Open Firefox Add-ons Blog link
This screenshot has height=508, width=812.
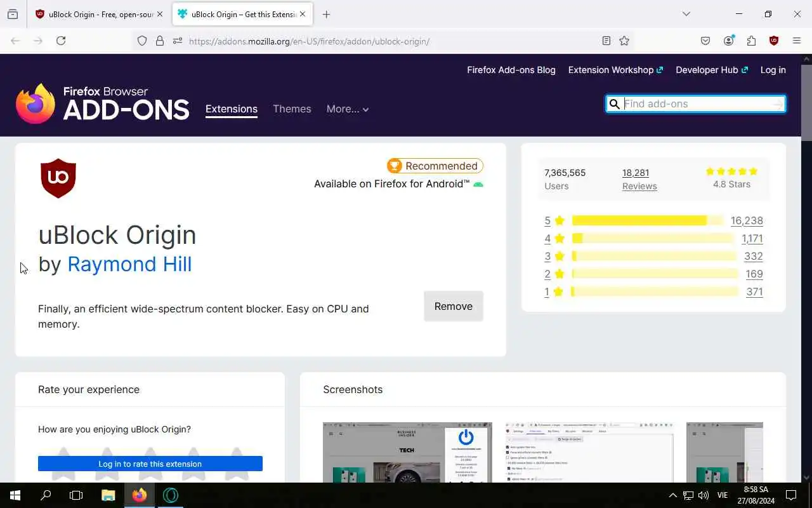click(x=511, y=70)
